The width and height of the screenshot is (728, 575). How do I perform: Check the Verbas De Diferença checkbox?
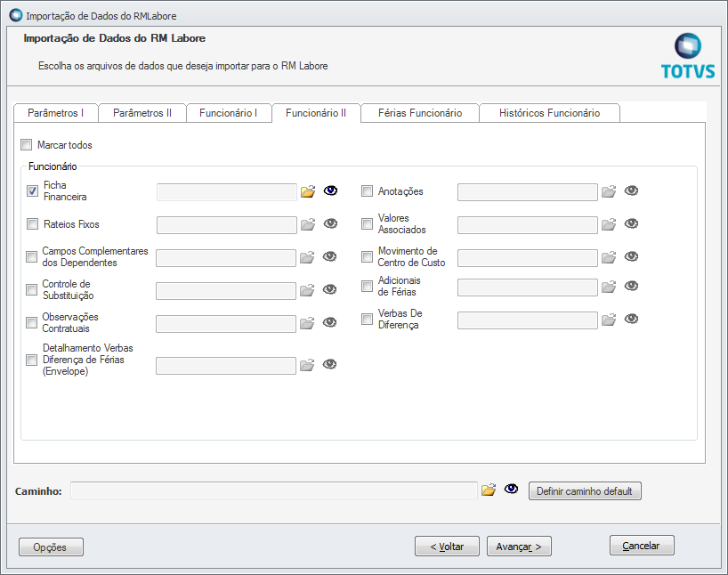pyautogui.click(x=367, y=319)
